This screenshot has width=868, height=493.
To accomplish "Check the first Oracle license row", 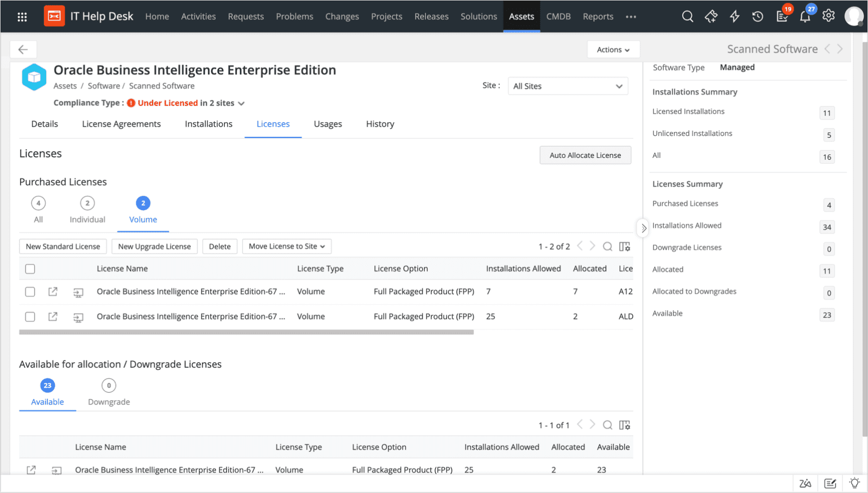I will (30, 292).
